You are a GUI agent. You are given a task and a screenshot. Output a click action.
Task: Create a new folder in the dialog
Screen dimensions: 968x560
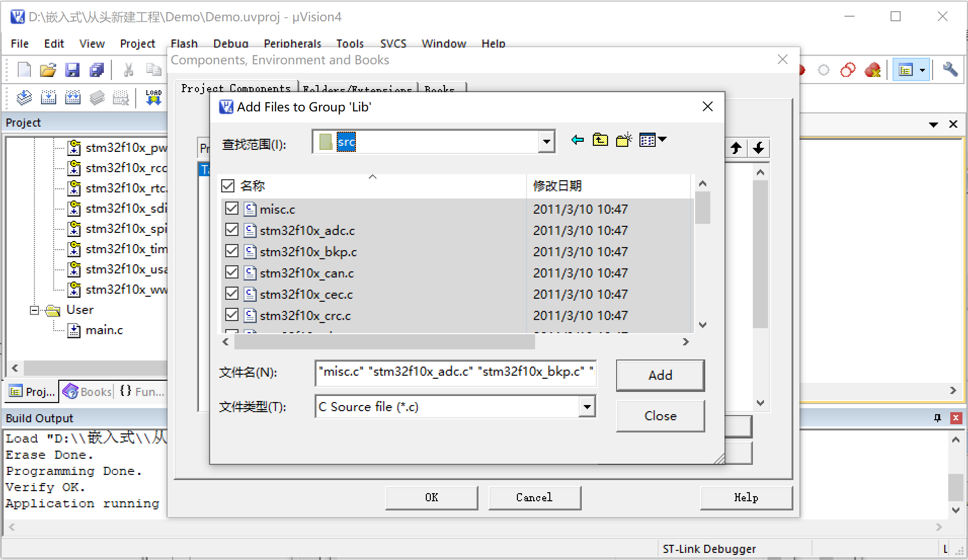point(624,140)
